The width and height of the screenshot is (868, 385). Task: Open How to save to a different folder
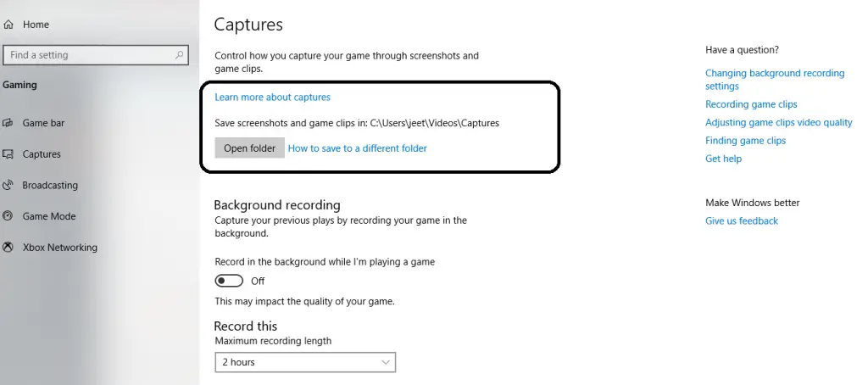coord(358,148)
